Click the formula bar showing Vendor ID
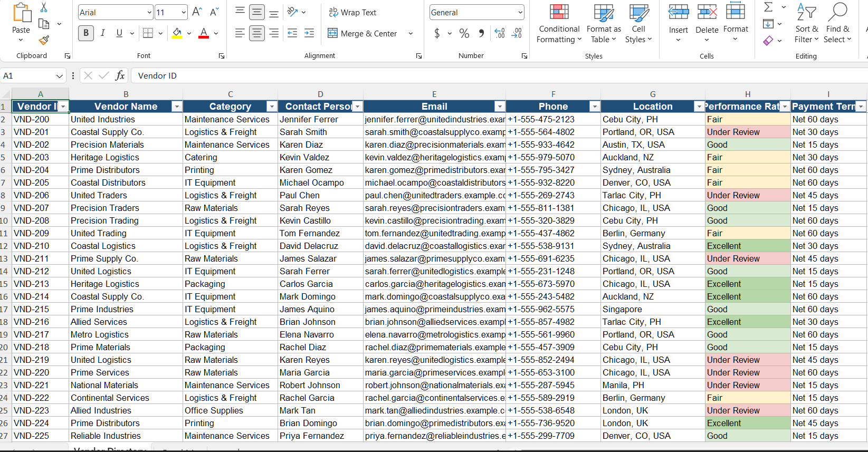 tap(499, 75)
